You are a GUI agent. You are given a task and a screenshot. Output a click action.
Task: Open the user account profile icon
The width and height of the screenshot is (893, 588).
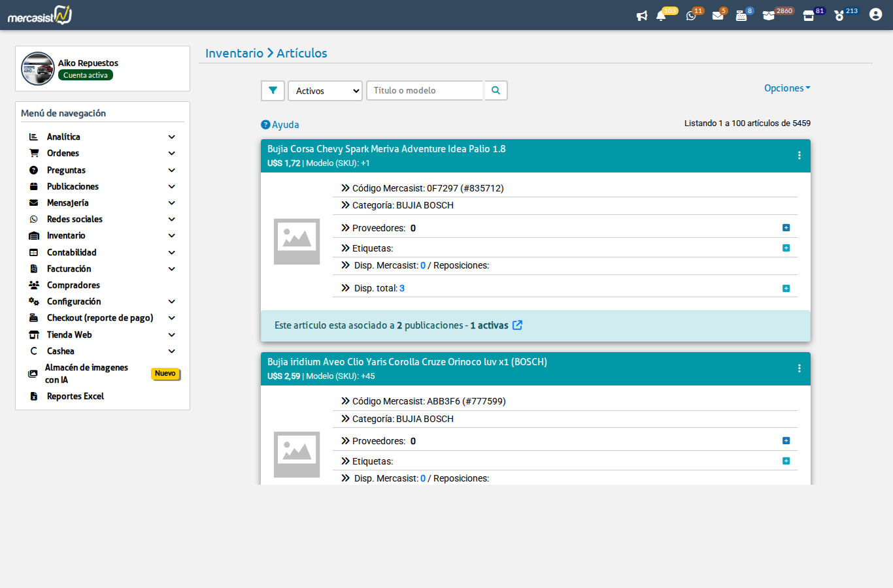875,14
